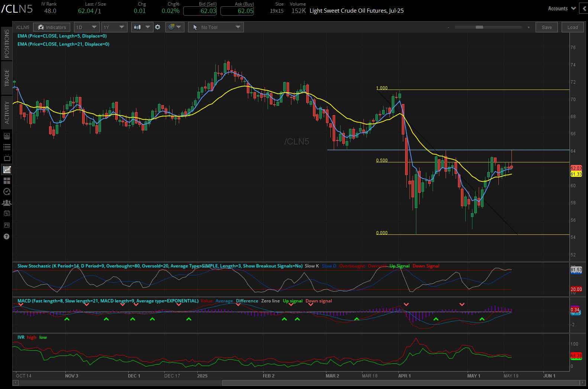Screen dimensions: 588x389
Task: Click the Slow Stochastic study label
Action: point(159,266)
